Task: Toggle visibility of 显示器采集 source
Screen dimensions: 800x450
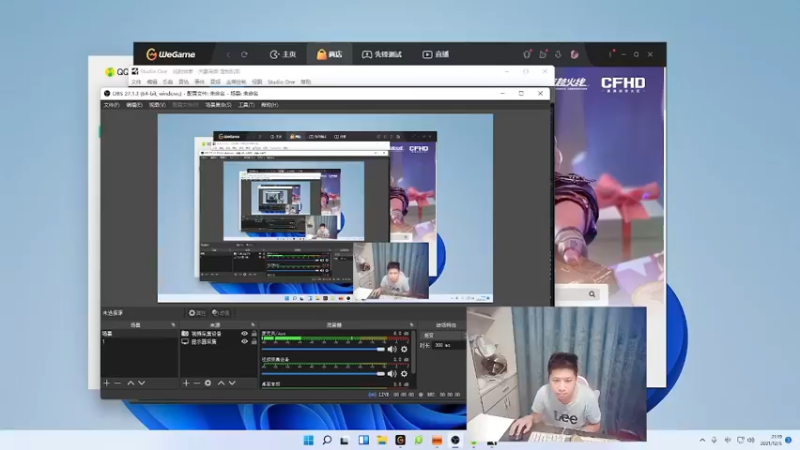Action: [244, 341]
